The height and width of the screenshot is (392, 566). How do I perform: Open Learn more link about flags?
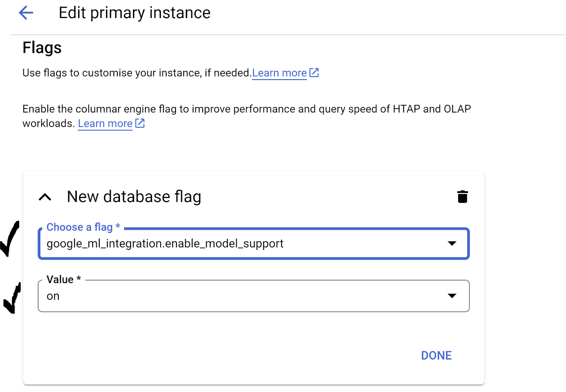[x=279, y=73]
